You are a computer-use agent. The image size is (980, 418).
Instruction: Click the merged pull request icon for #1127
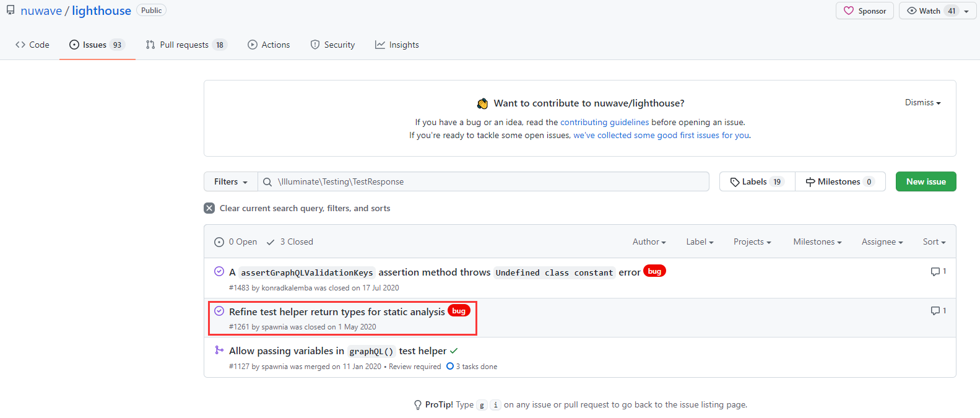tap(219, 351)
